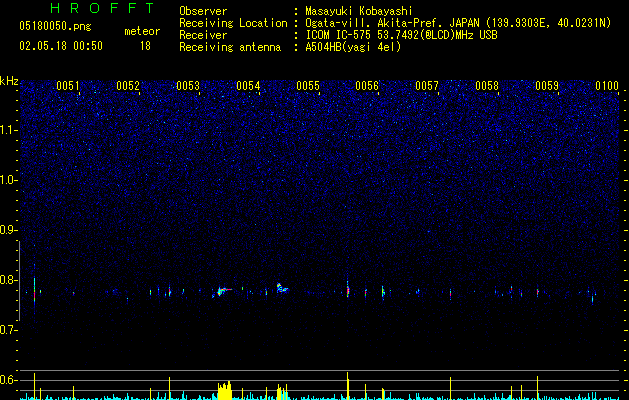Viewport: 629px width, 400px height.
Task: Select the filename 05180050.png
Action: (x=55, y=26)
